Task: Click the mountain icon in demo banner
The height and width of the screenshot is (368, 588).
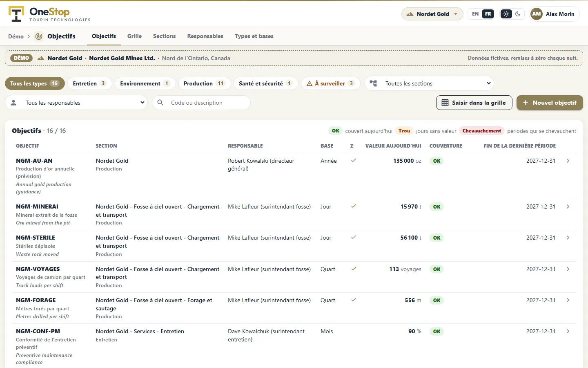Action: [41, 58]
